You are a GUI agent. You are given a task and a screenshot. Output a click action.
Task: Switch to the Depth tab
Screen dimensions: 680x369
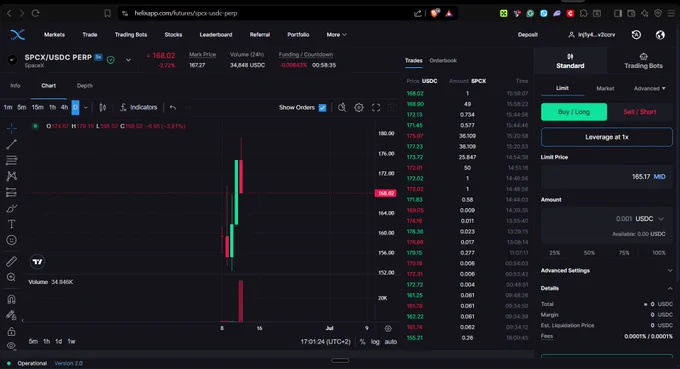point(85,86)
